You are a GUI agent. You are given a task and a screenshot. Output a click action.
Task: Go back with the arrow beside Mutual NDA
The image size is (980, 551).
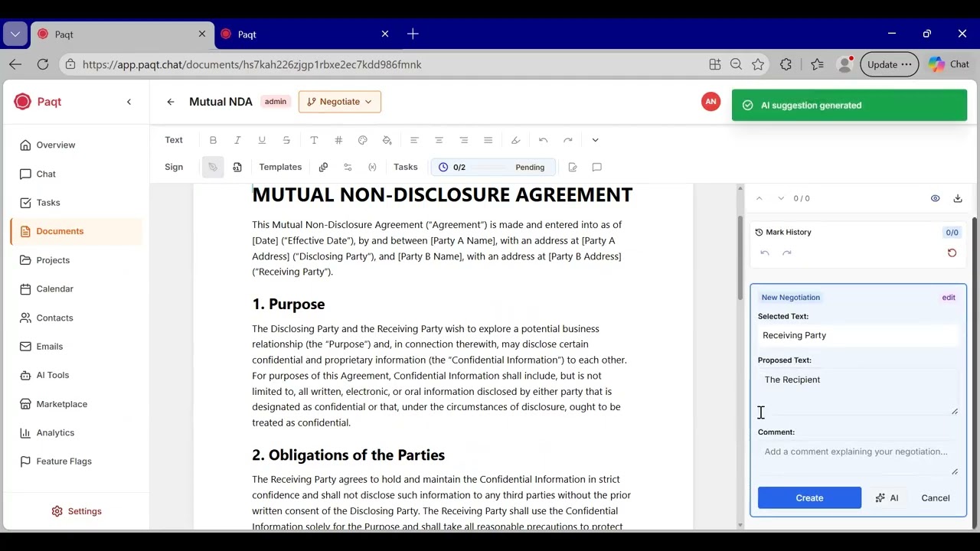pos(171,102)
